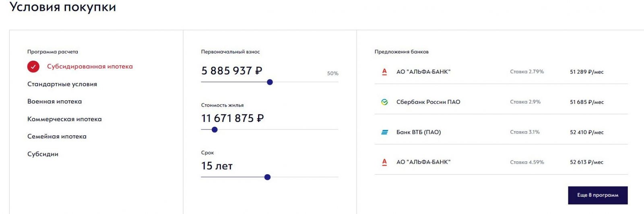Viewport: 644px width, 214px height.
Task: Click the Первоначальный взнос slider handle
Action: 270,82
